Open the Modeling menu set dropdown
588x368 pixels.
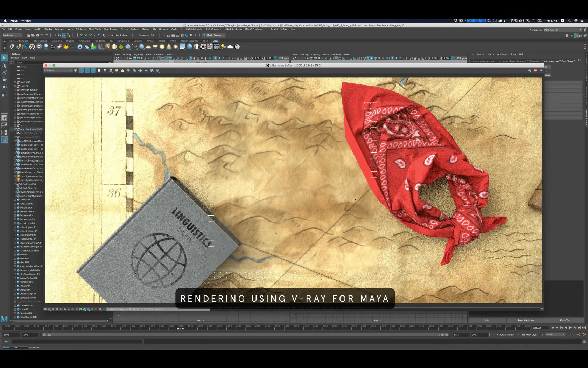tap(12, 35)
